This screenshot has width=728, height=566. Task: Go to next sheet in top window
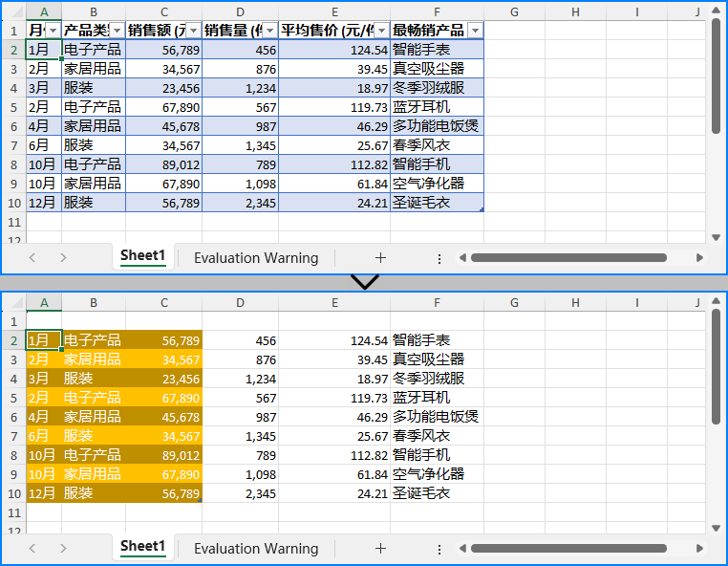coord(63,258)
